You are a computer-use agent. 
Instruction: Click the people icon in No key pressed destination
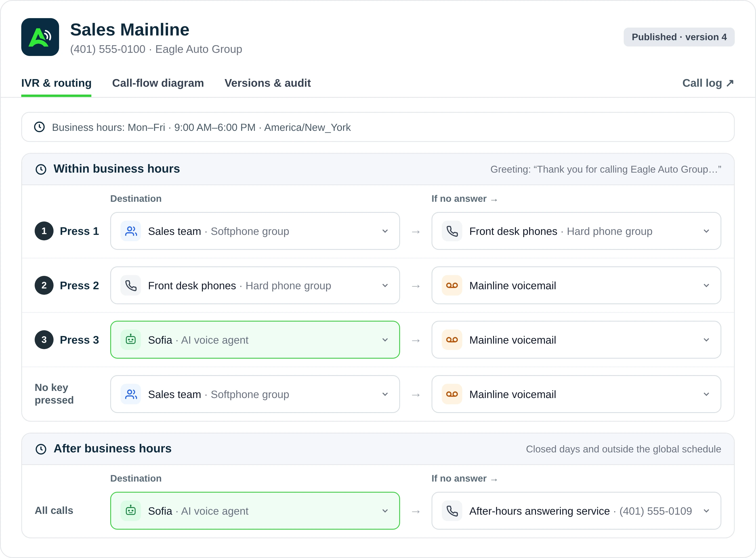click(131, 394)
